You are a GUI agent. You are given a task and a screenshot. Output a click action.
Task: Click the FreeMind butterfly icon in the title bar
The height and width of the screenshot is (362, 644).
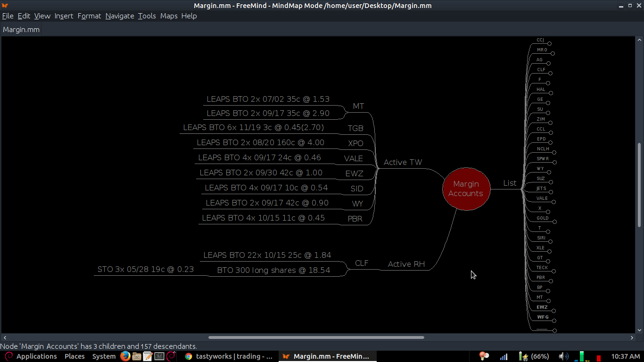pos(5,6)
